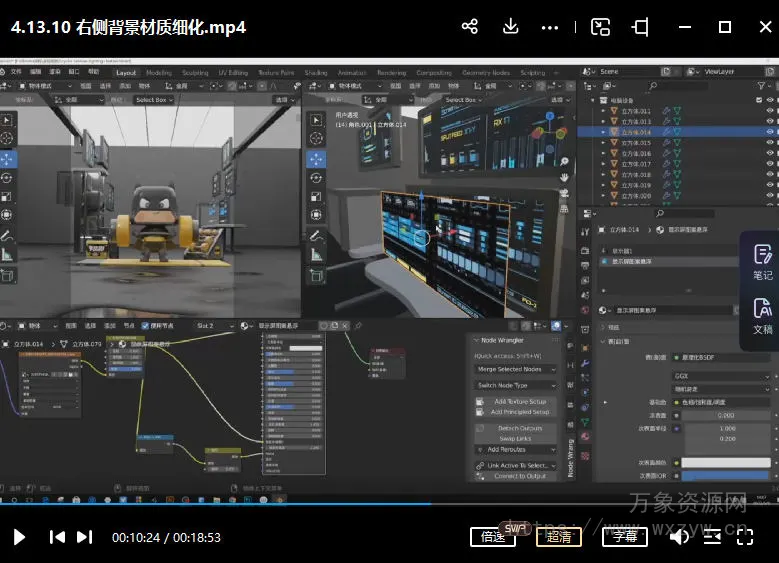Viewport: 779px width, 563px height.
Task: Mute the video volume
Action: tap(679, 537)
